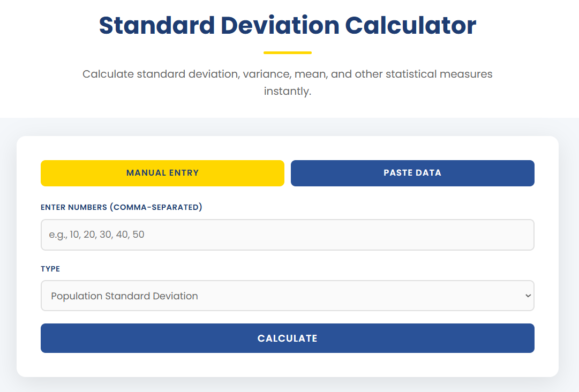The height and width of the screenshot is (392, 579).
Task: Activate the blue CALCULATE action
Action: pos(288,338)
